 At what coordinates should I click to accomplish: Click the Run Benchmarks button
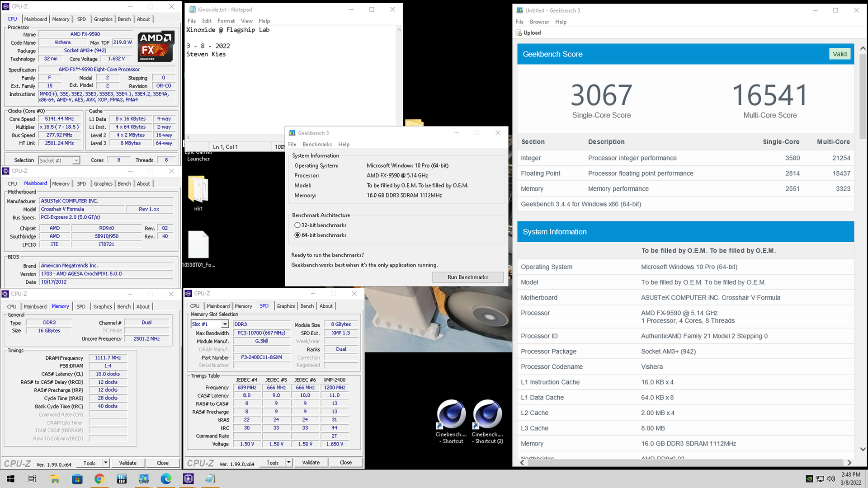tap(468, 277)
